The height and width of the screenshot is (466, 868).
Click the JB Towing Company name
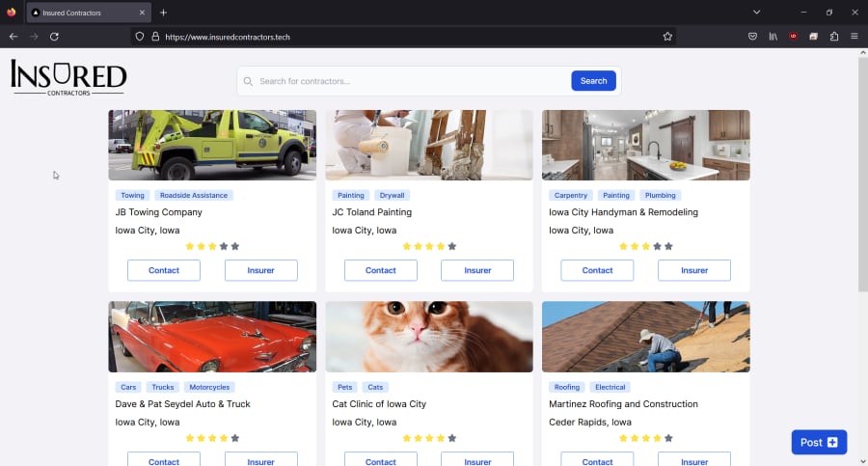coord(159,212)
